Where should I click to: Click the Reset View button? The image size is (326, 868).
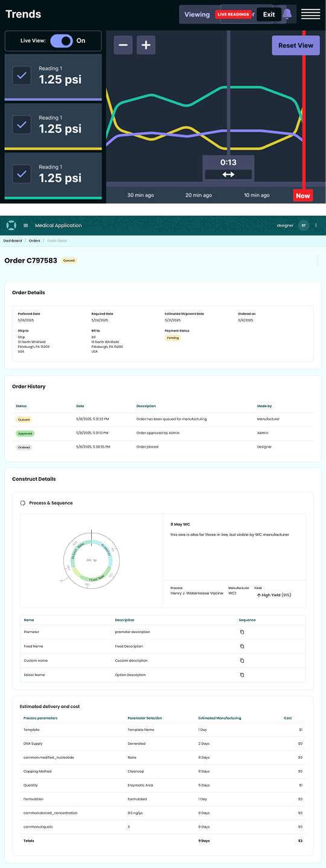pyautogui.click(x=296, y=45)
